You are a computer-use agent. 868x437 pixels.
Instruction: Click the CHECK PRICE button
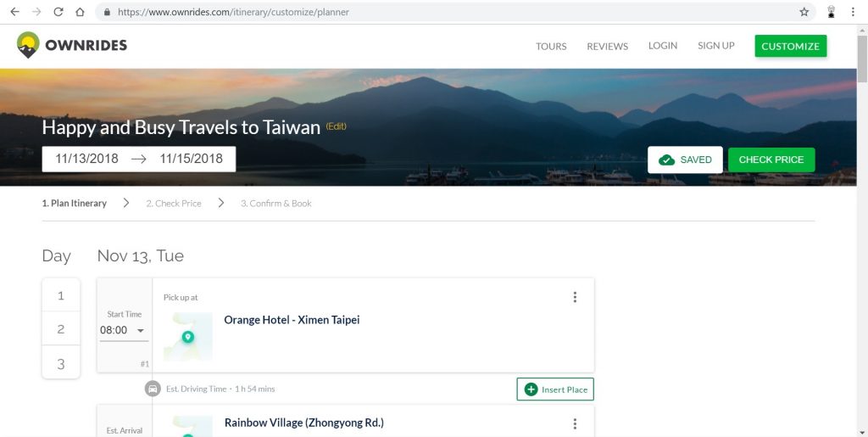771,160
